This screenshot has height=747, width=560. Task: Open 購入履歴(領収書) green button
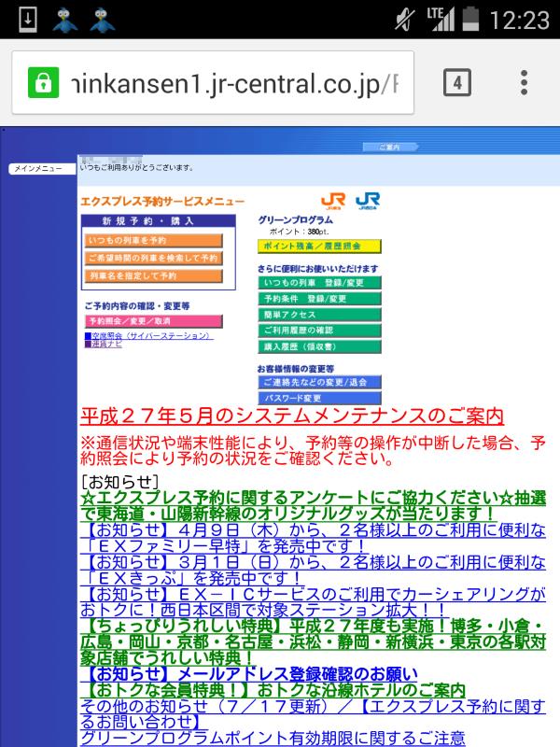pos(319,346)
